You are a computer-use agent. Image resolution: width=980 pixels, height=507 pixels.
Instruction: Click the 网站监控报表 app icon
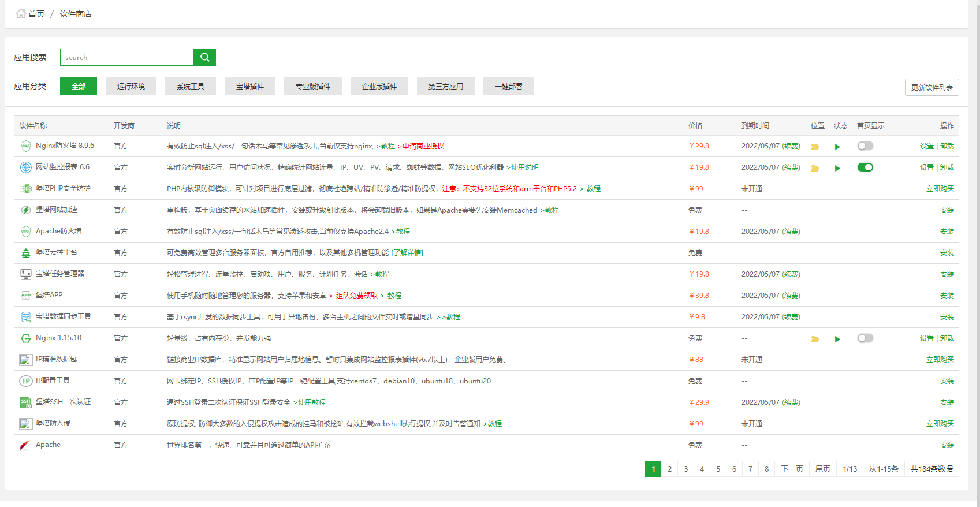point(26,167)
